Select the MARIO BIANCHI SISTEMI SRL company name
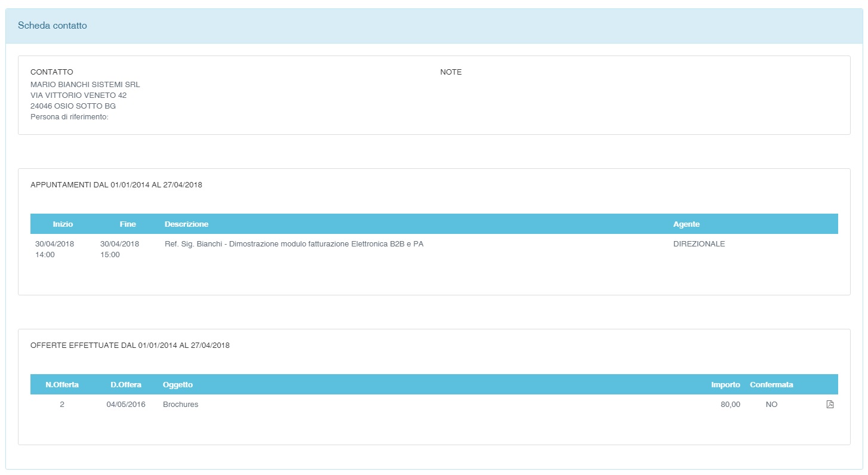 coord(85,85)
